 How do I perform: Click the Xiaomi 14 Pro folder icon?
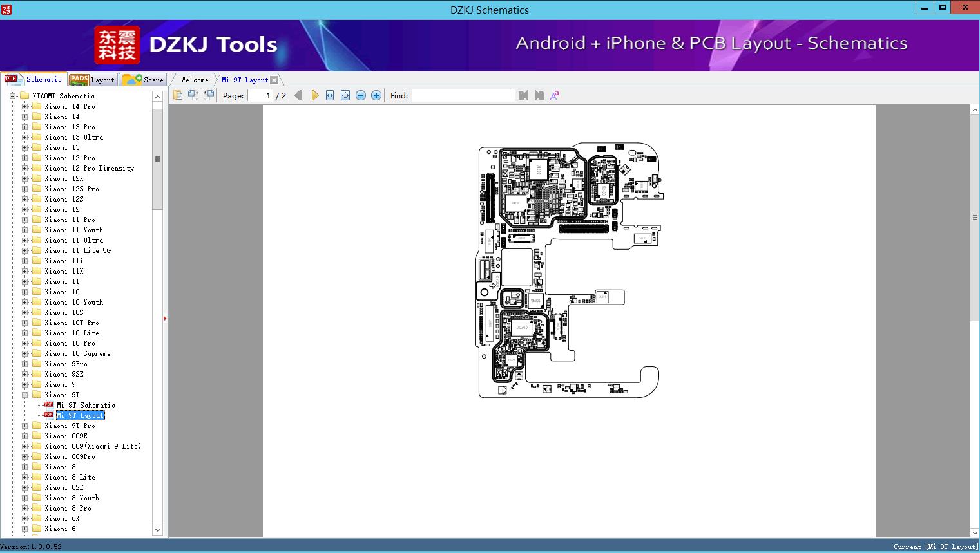pyautogui.click(x=37, y=106)
